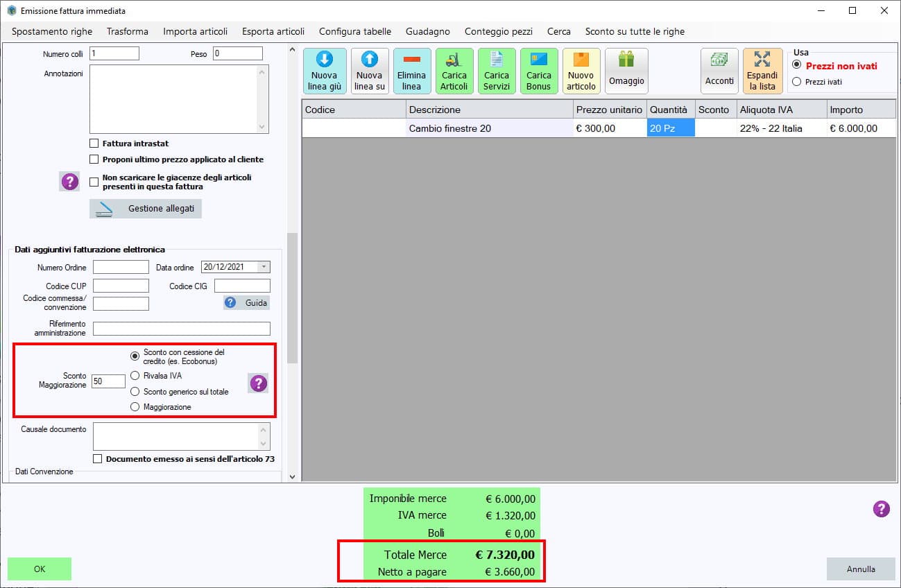
Task: Open Carica Servizi
Action: tap(497, 71)
